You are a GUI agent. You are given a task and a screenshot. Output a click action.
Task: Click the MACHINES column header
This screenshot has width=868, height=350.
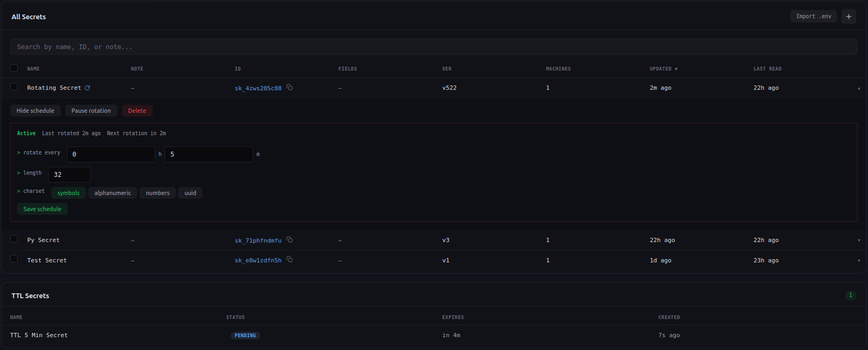point(558,69)
